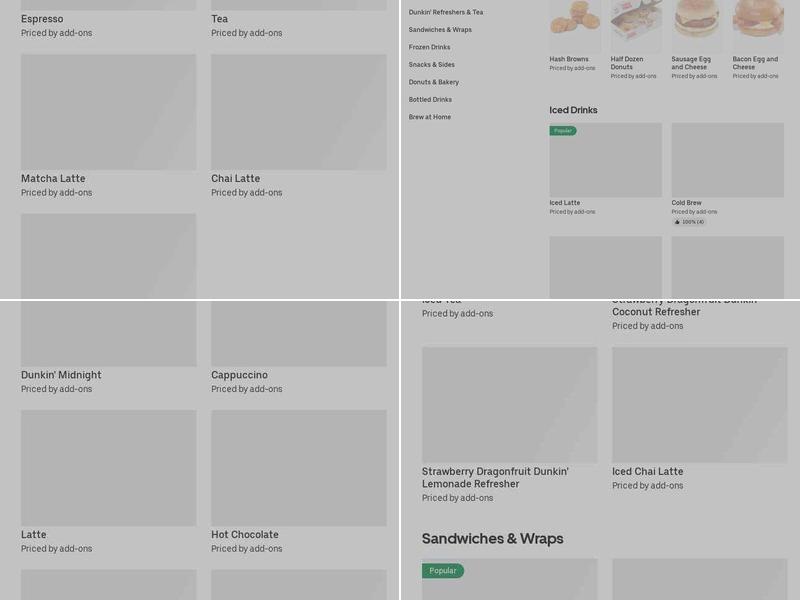
Task: Open the Dunkin' Midnight item
Action: 61,375
